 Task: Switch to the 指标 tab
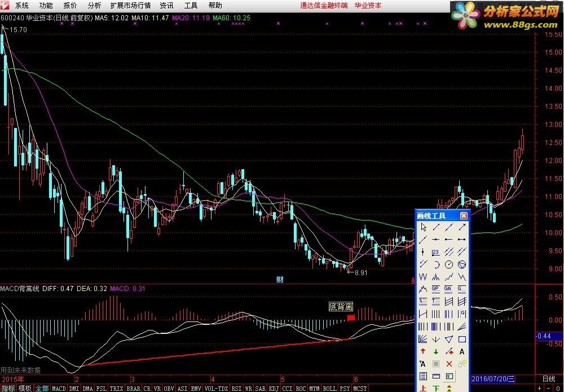tap(8, 388)
